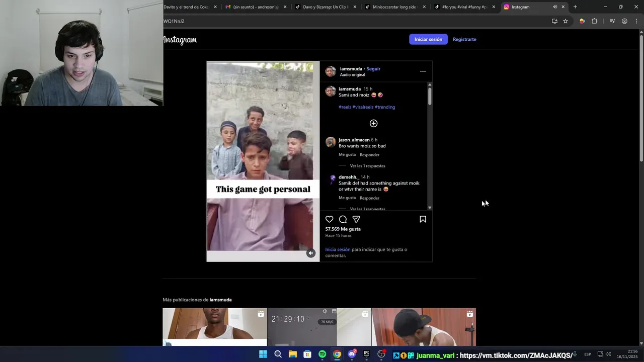The image size is (644, 362).
Task: Click Iniciar sesión button
Action: [x=428, y=39]
